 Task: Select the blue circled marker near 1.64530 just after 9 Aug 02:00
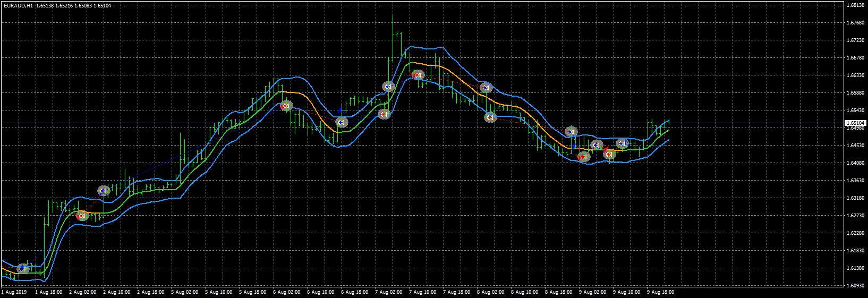[597, 145]
